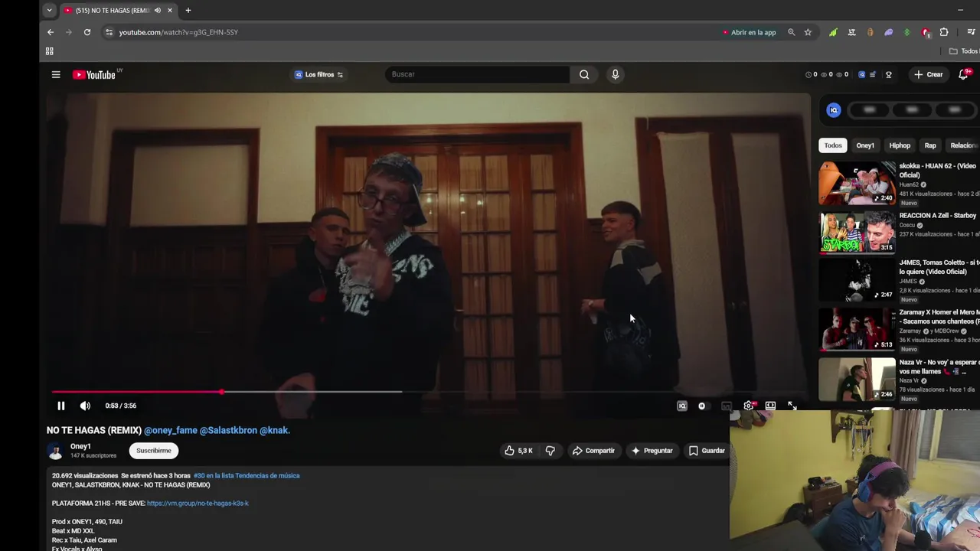This screenshot has height=551, width=980.
Task: Open the Todos bookmarks folder
Action: click(x=964, y=51)
